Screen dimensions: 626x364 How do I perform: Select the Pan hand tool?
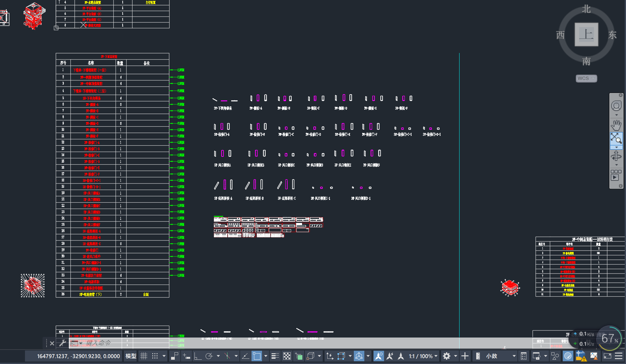point(616,125)
